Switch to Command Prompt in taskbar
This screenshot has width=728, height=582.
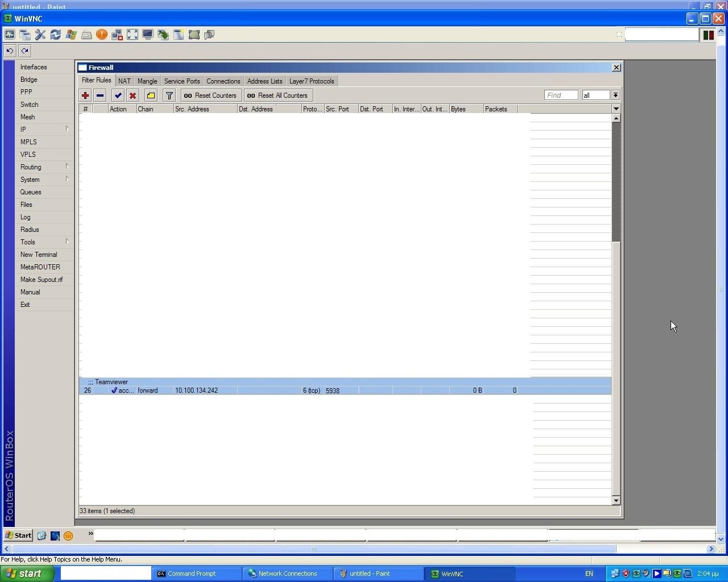pos(196,573)
